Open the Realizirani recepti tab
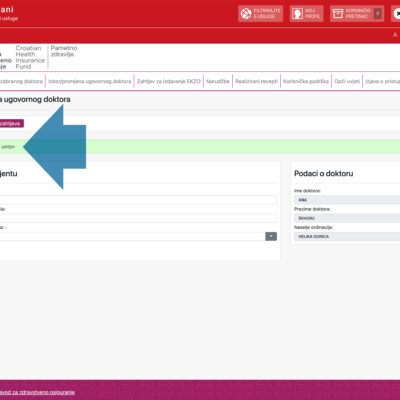 tap(256, 81)
